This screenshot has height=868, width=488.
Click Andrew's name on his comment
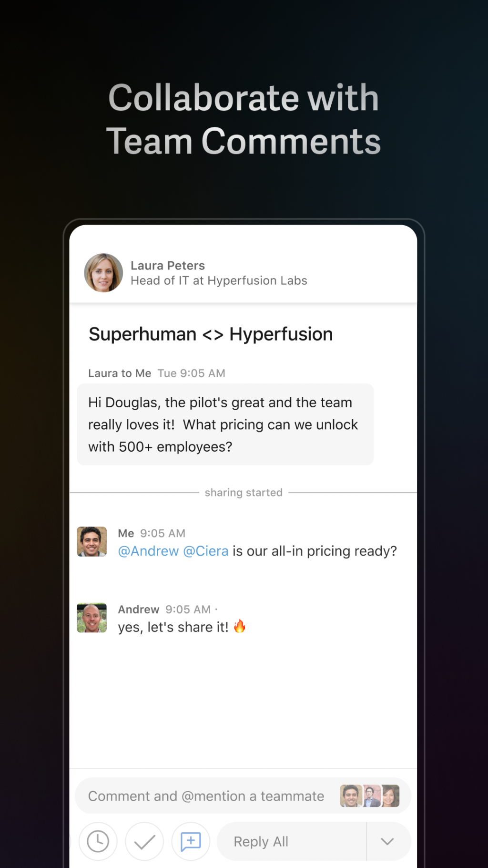(x=139, y=610)
